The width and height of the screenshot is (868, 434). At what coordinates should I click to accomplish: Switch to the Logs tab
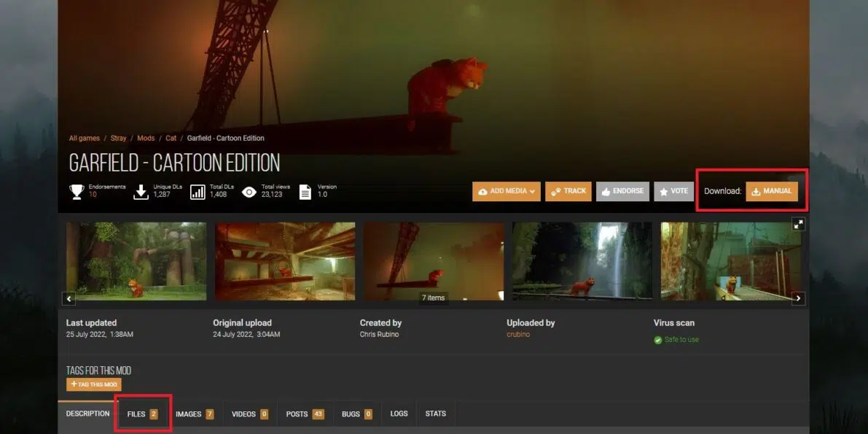point(399,414)
